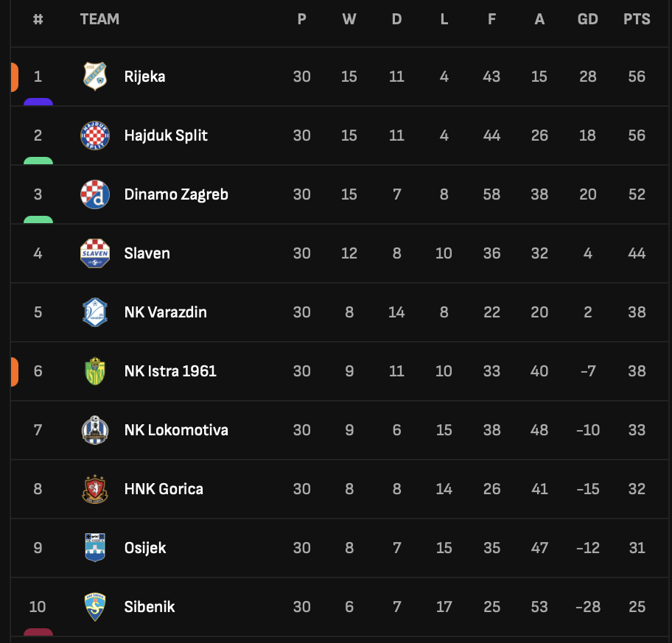The image size is (672, 643).
Task: Click the NK Istra 1961 crest
Action: point(95,371)
